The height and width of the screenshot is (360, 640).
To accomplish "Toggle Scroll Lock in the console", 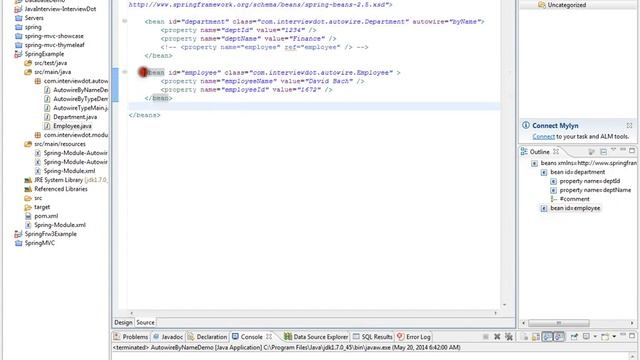I will pyautogui.click(x=536, y=337).
